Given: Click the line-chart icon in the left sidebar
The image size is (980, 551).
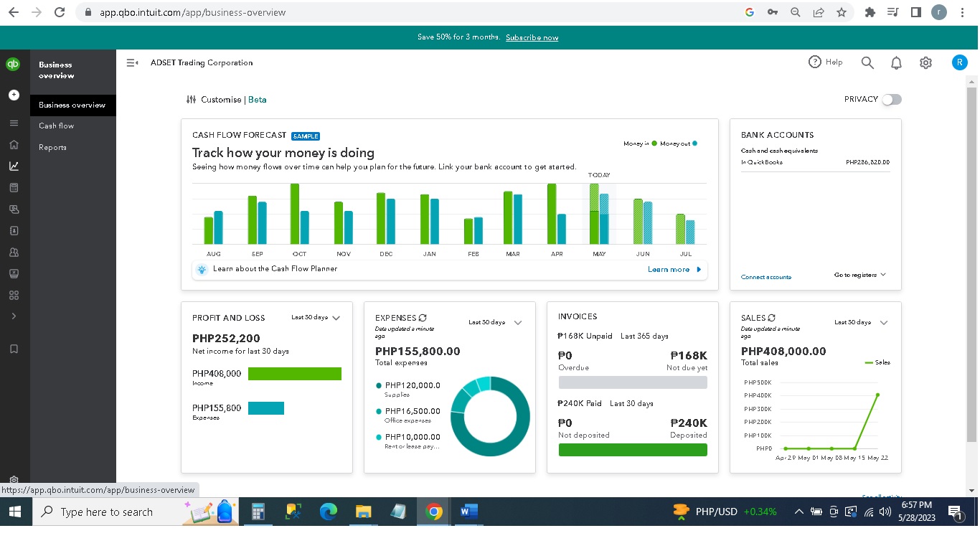Looking at the screenshot, I should pos(14,166).
